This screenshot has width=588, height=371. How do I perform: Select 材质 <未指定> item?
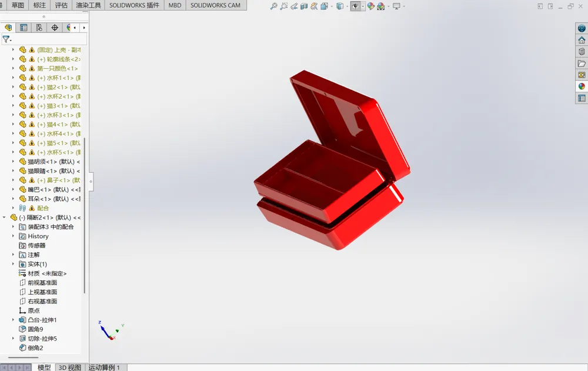[43, 273]
